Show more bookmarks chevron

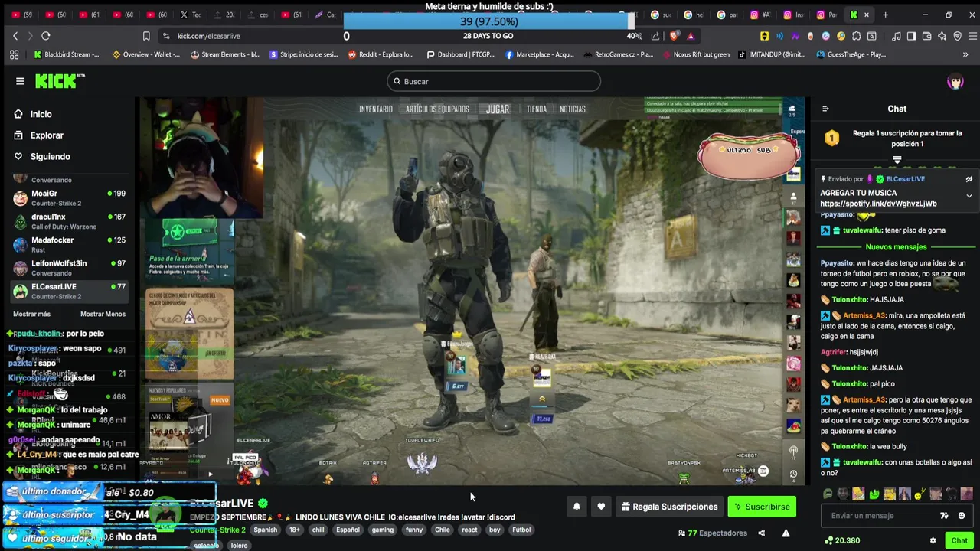(965, 54)
